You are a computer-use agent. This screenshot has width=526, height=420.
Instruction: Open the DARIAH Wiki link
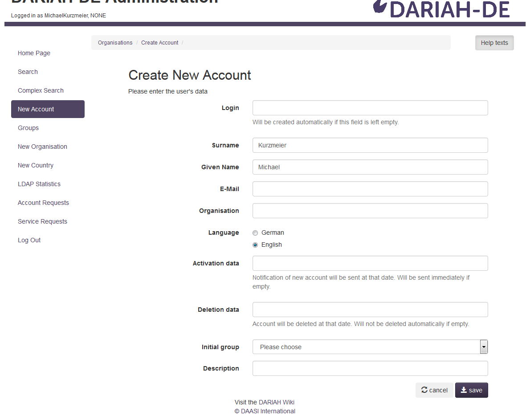click(x=276, y=402)
